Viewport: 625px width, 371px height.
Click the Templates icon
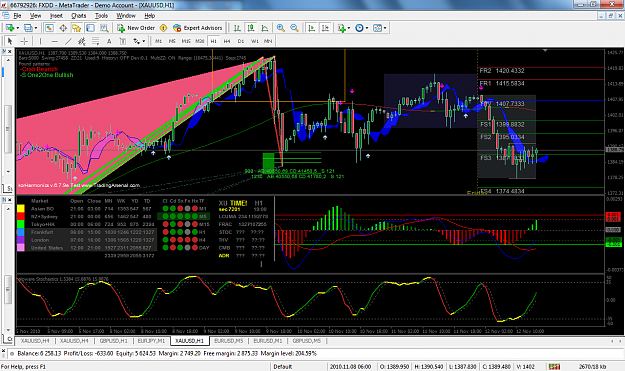(377, 28)
